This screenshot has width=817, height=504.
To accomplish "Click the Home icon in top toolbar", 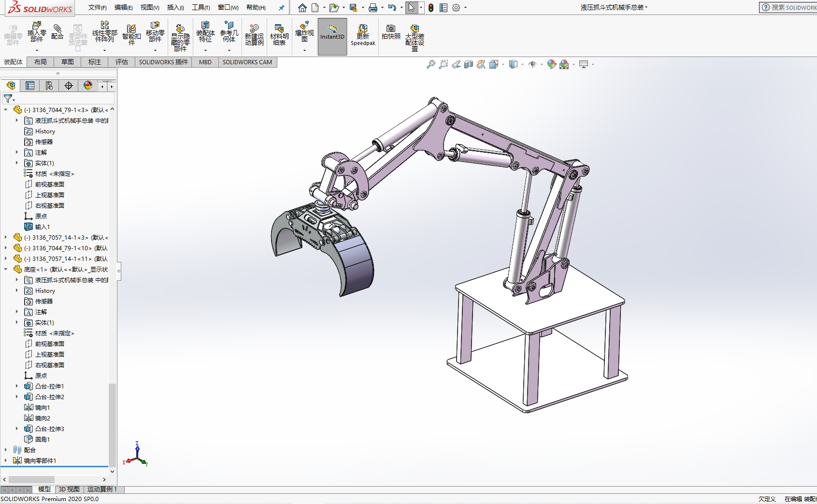I will (x=302, y=8).
